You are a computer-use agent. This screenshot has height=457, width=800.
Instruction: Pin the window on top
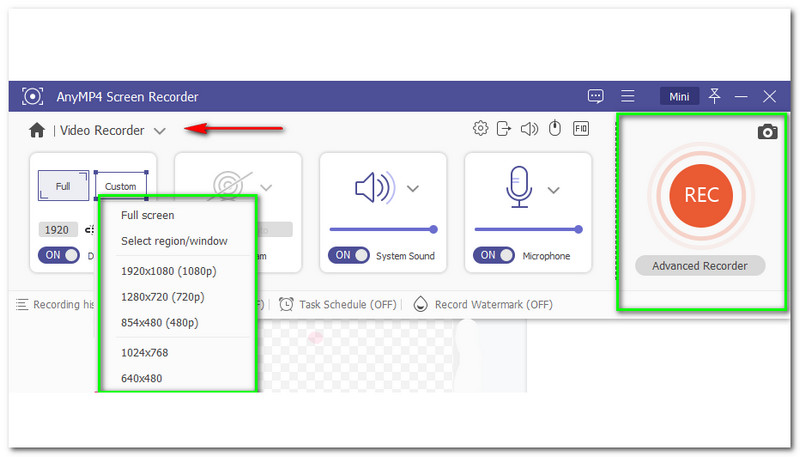[714, 95]
